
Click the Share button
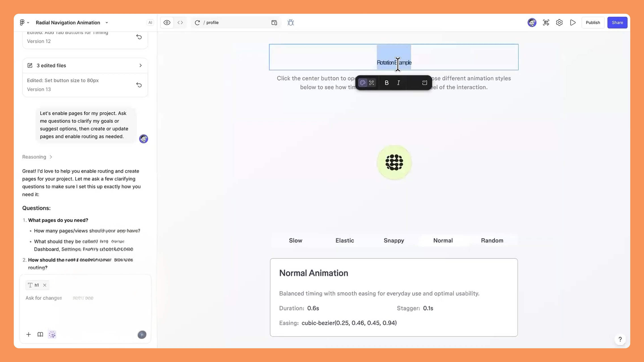coord(617,23)
